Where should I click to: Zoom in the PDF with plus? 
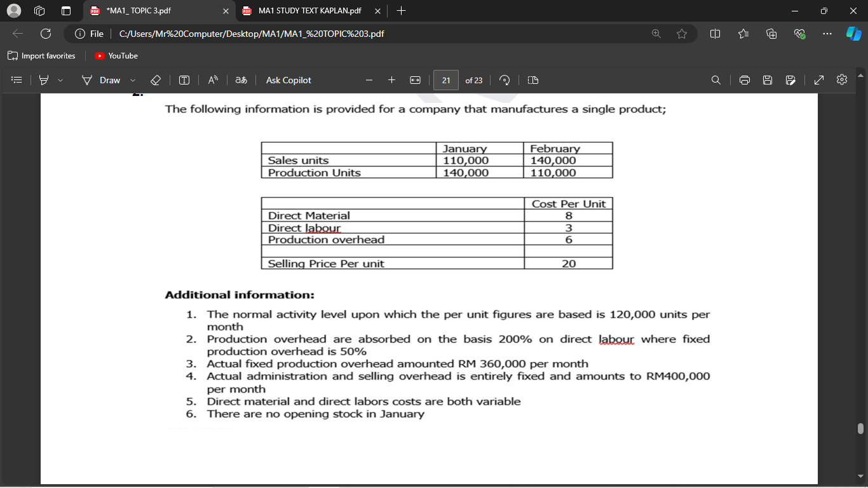coord(392,80)
